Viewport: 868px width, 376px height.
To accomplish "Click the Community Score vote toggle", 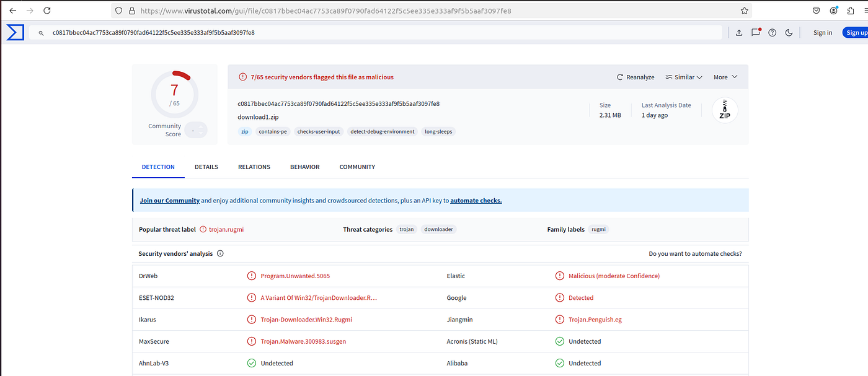I will click(x=196, y=130).
